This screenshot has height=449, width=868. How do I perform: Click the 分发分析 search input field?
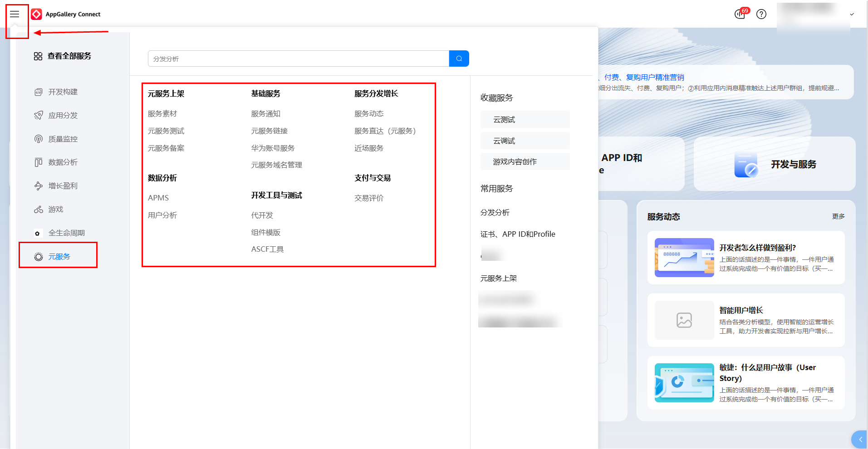click(x=298, y=59)
